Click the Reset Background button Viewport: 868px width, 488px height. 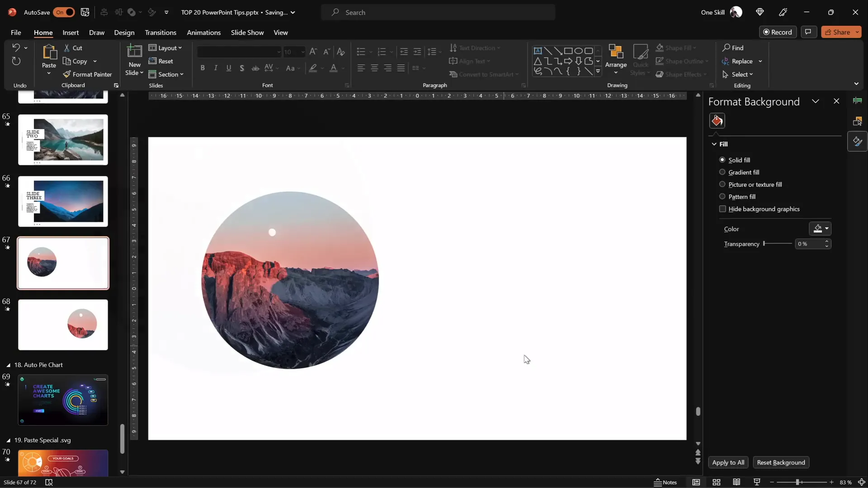pos(781,462)
